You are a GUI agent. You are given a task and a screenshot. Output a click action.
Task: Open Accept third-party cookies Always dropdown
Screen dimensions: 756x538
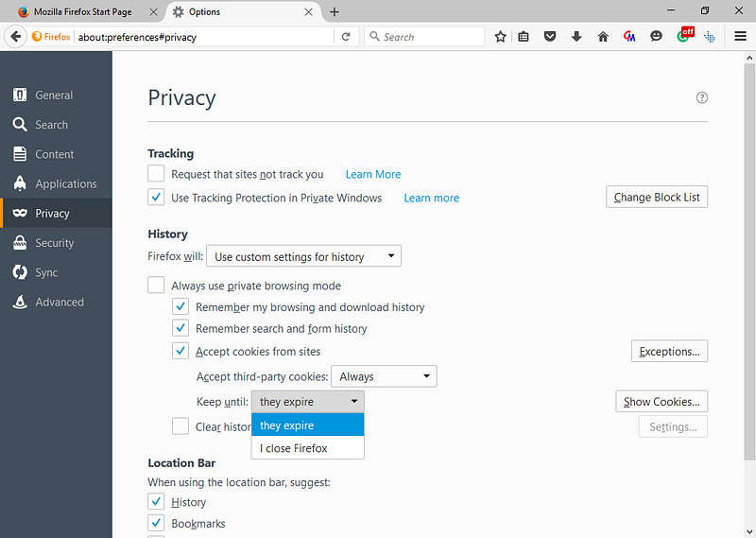click(x=384, y=376)
